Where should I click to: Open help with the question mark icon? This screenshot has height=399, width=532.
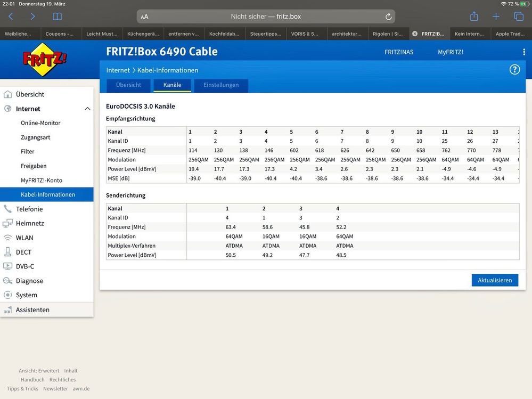(x=515, y=70)
